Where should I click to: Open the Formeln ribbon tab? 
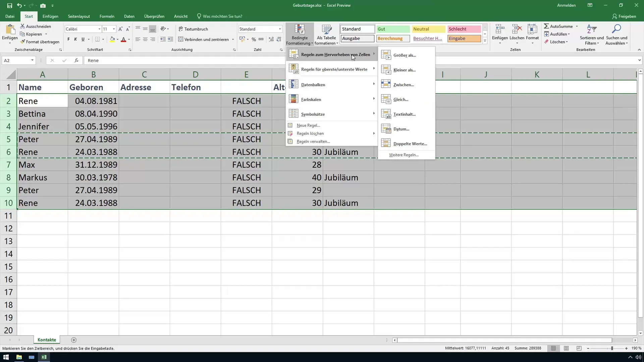[107, 16]
